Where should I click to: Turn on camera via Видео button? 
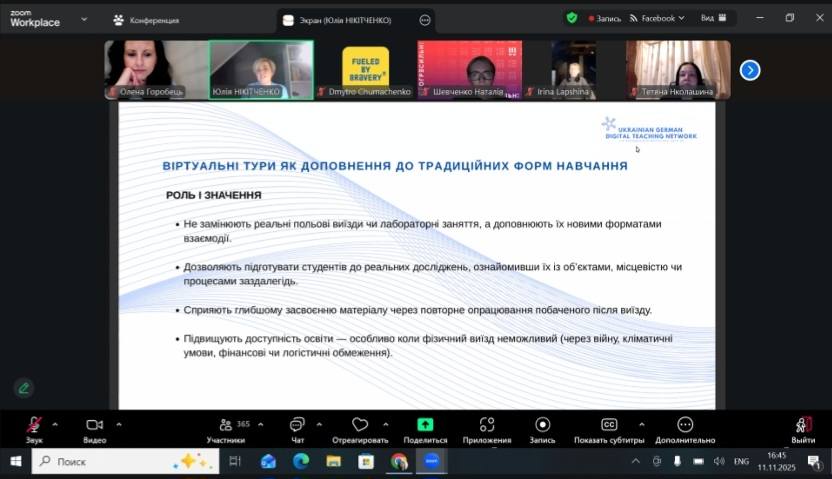coord(94,425)
